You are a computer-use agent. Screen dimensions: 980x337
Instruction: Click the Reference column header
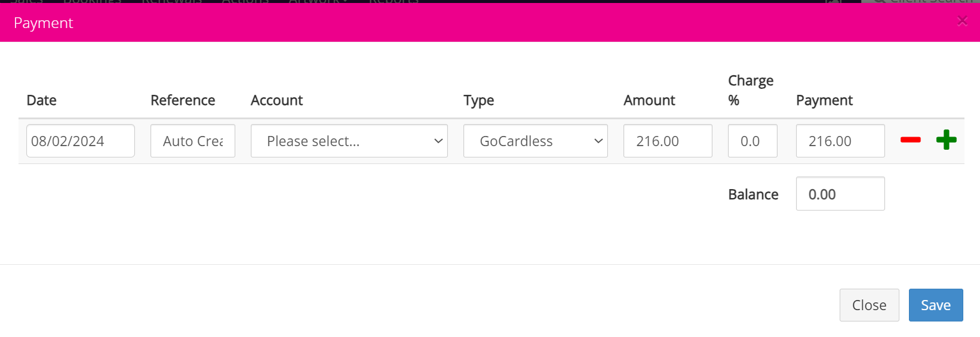(x=183, y=100)
